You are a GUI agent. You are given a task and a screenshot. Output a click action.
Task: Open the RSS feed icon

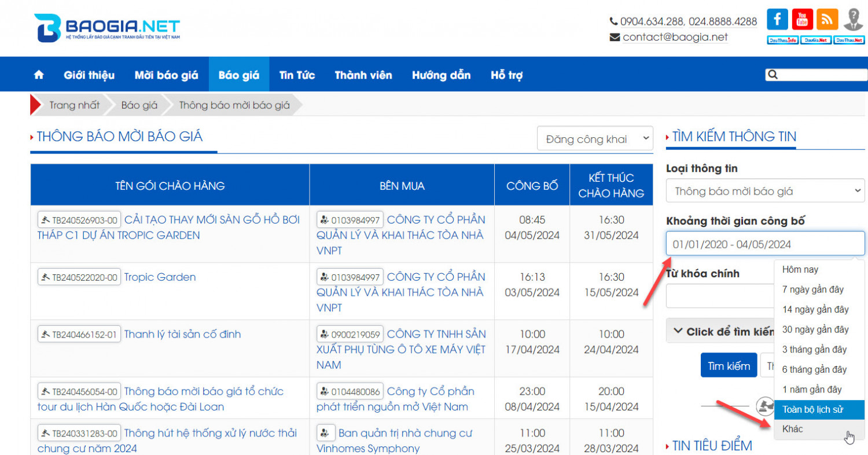(827, 19)
